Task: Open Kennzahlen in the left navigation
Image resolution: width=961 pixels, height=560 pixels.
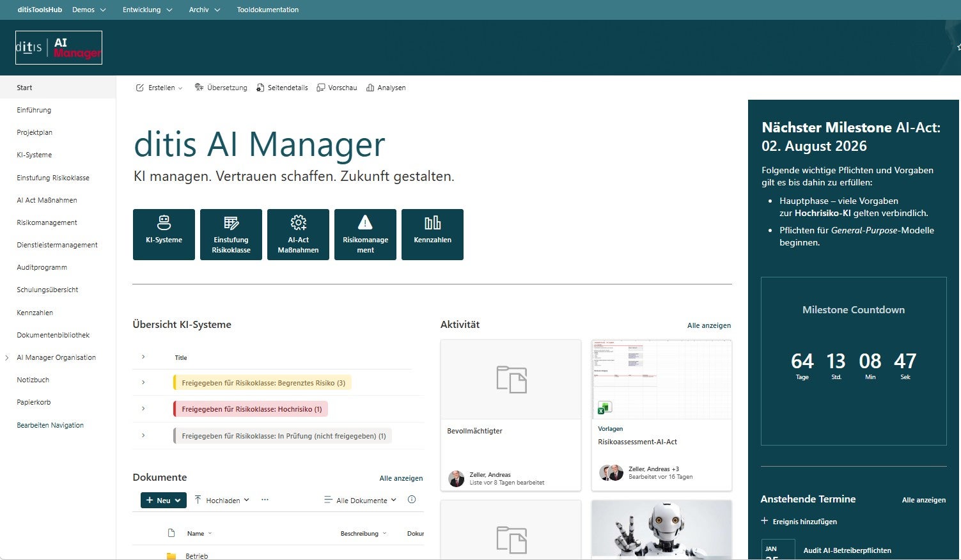Action: pyautogui.click(x=35, y=313)
